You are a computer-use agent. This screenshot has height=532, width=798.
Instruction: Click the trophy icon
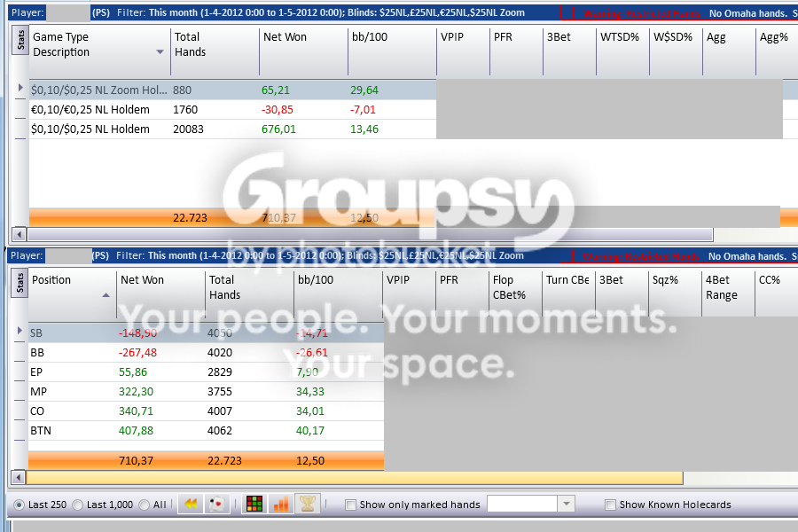308,504
